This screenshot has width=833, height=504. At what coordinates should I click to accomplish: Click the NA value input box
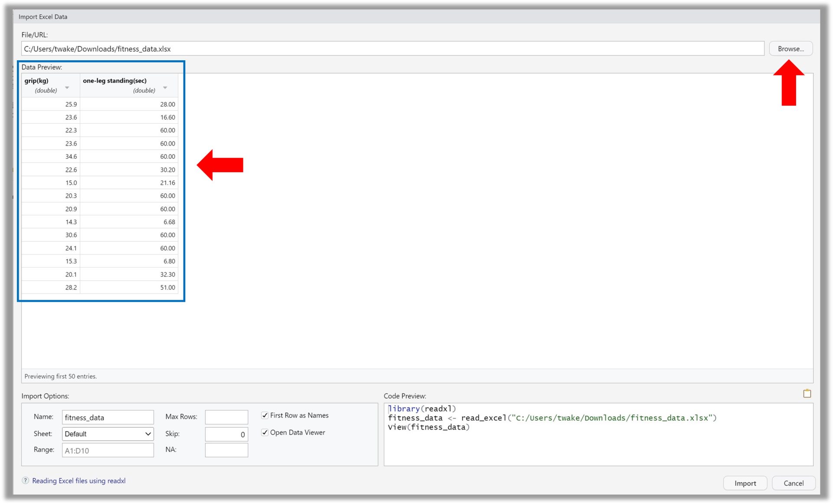click(x=226, y=450)
